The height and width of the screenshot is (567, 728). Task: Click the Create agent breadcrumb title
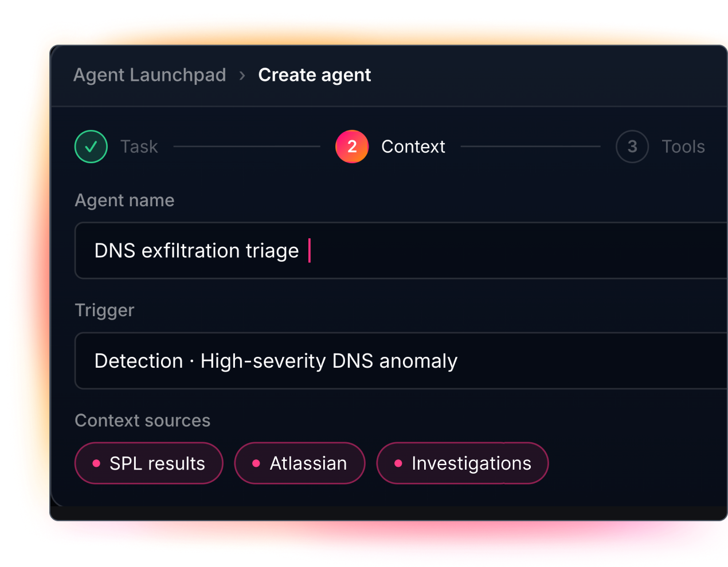coord(315,75)
